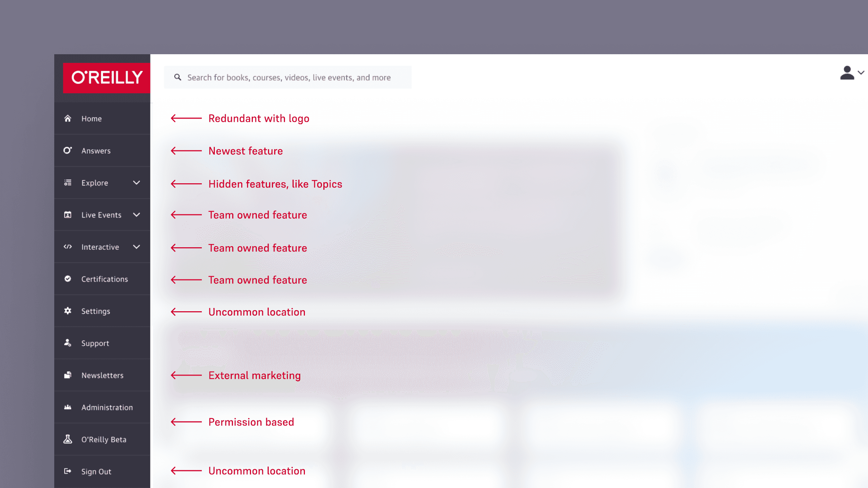Click the Sign Out link
868x488 pixels.
97,471
